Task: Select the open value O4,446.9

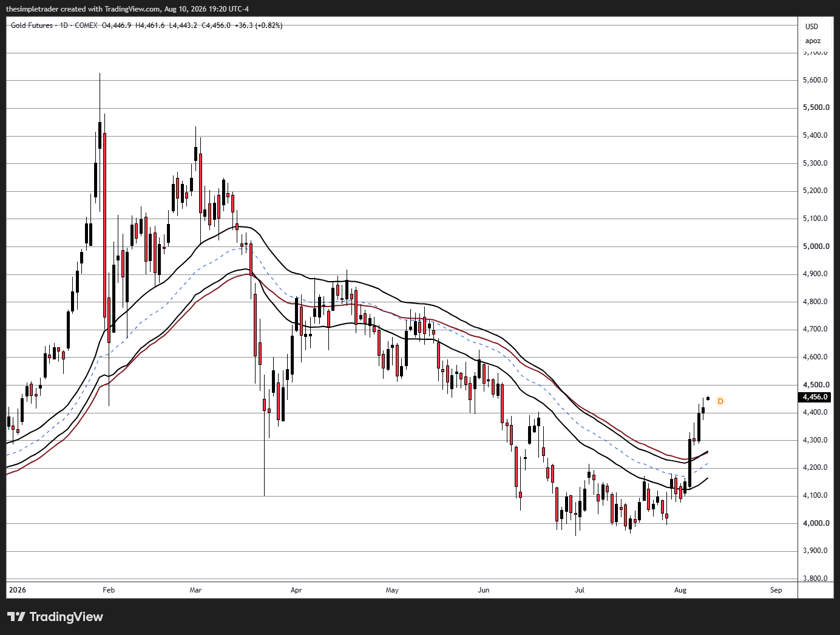Action: pyautogui.click(x=117, y=25)
